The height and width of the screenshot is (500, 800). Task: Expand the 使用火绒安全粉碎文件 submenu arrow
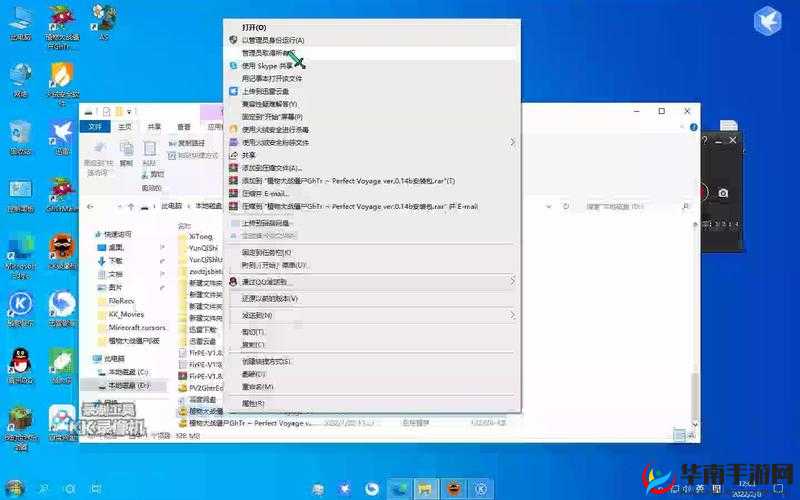click(512, 142)
